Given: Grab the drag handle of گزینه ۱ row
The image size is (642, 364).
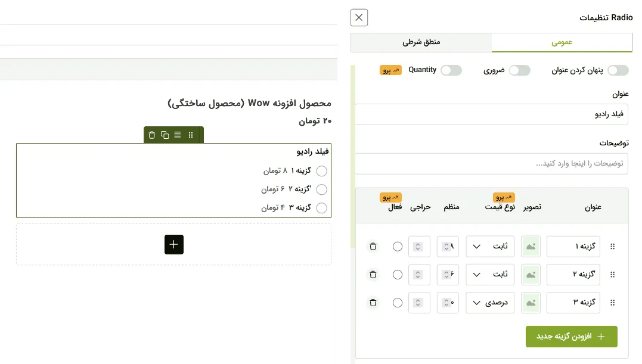Looking at the screenshot, I should coord(613,246).
